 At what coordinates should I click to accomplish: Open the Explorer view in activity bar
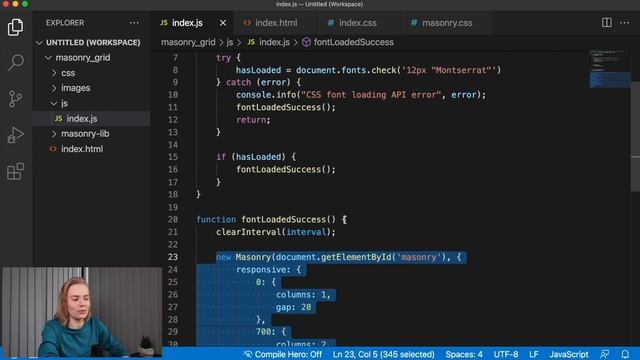tap(16, 27)
